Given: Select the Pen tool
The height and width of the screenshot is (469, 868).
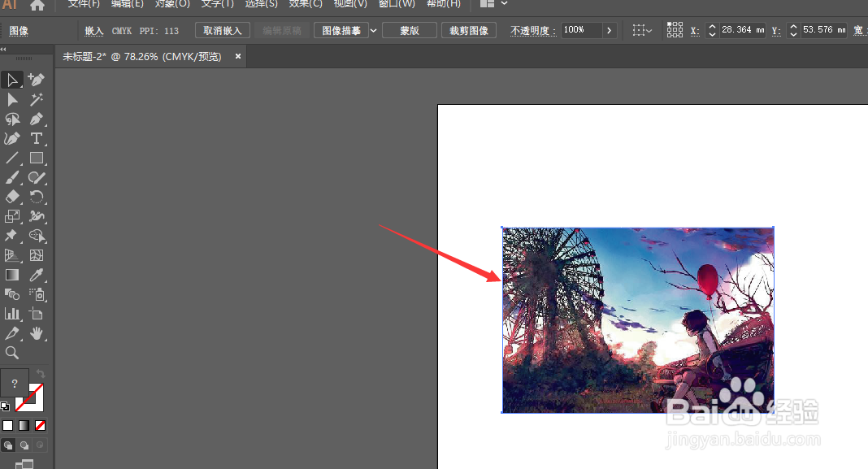Looking at the screenshot, I should click(37, 119).
